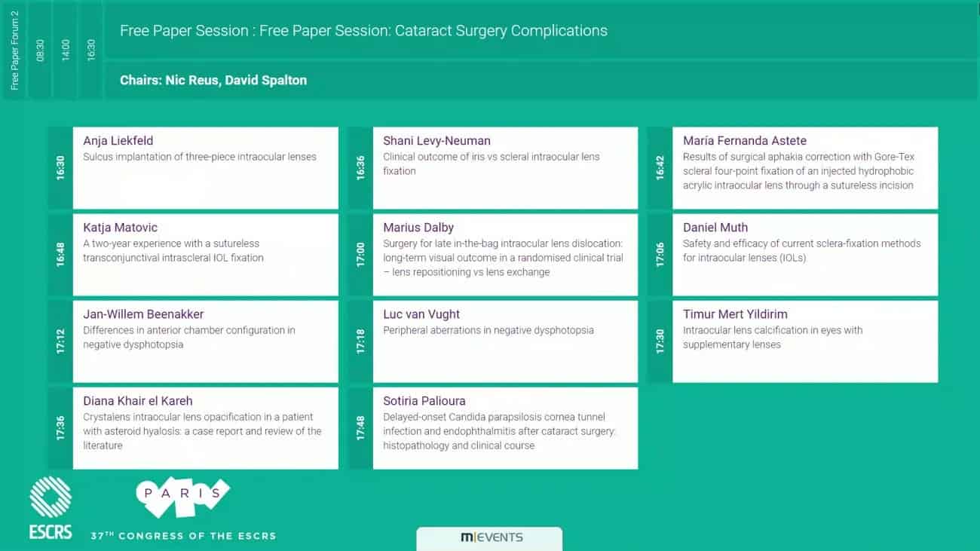Screen dimensions: 980x551
Task: Click the ESCRS logo icon
Action: click(x=51, y=508)
